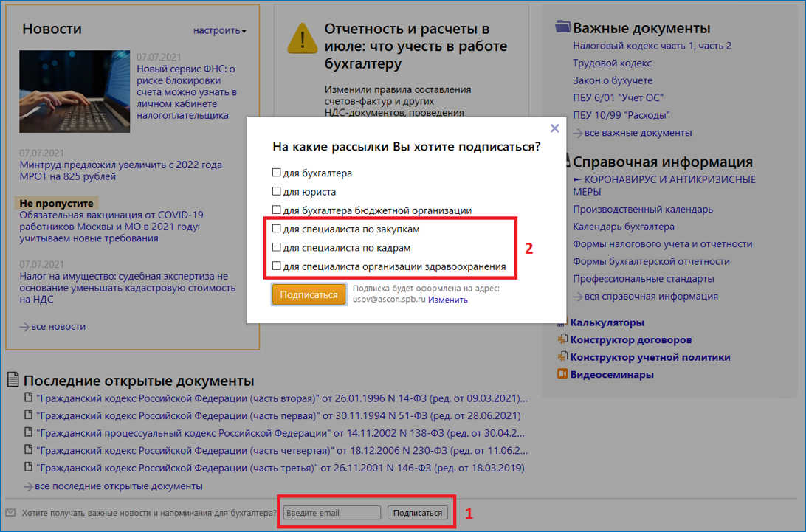806x532 pixels.
Task: Open 'Налоговый кодекс часть 1, часть 2' link
Action: [652, 46]
